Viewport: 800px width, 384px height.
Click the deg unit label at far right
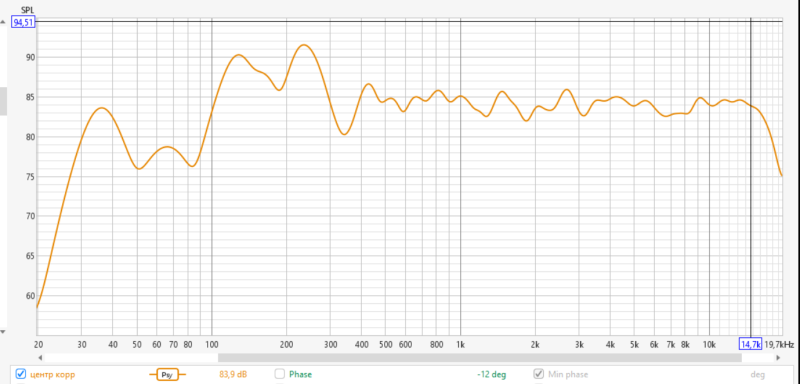pyautogui.click(x=758, y=375)
